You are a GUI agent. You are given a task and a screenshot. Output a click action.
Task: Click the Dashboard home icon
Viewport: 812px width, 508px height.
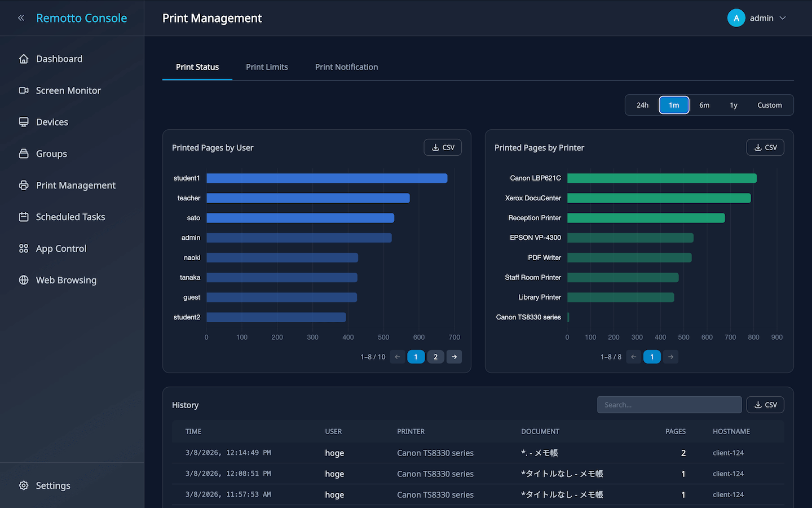point(24,59)
